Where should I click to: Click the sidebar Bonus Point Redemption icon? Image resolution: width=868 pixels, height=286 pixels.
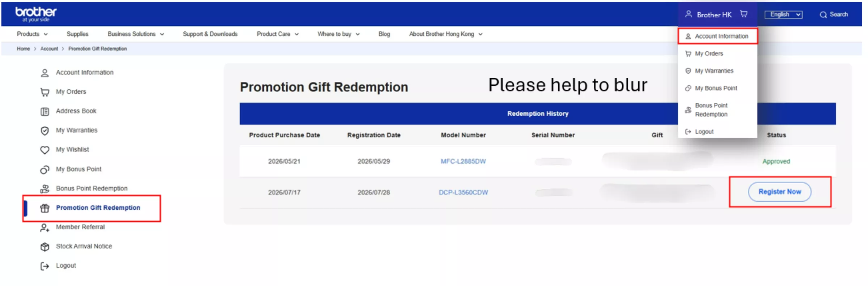45,189
